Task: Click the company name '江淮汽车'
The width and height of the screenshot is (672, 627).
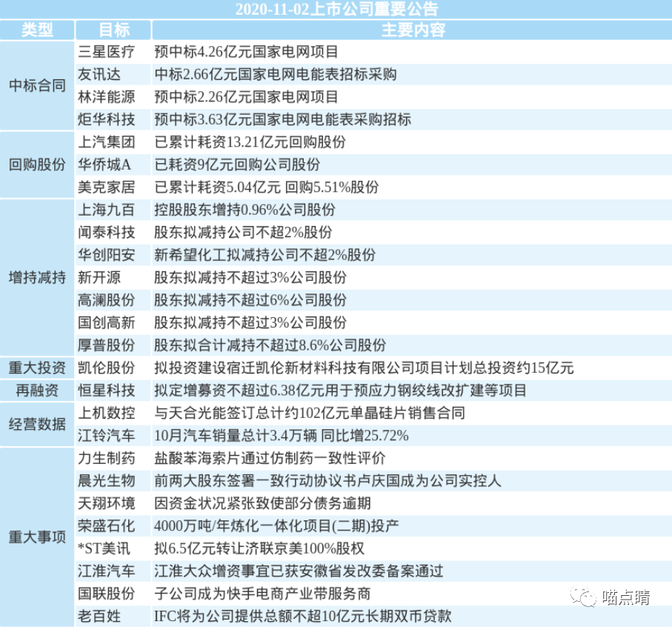Action: (x=106, y=571)
